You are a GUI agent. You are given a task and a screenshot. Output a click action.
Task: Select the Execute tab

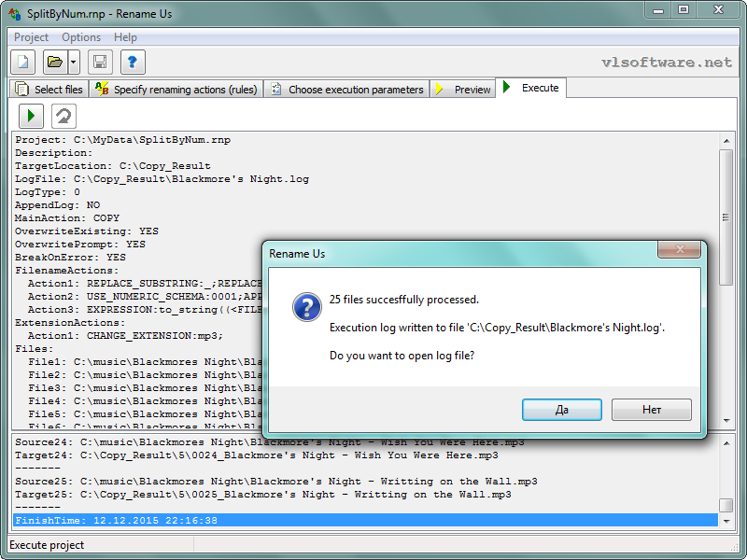(x=531, y=88)
